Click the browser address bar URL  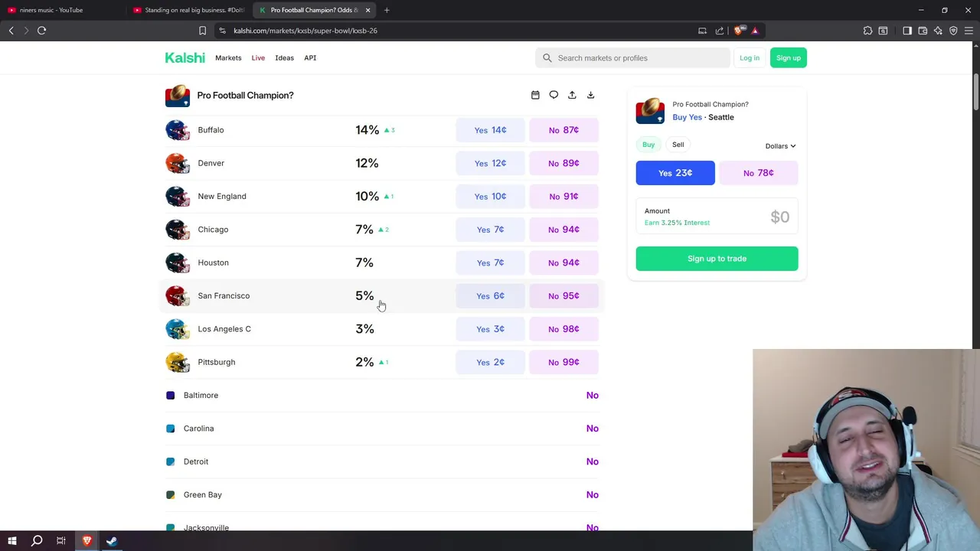pos(305,31)
